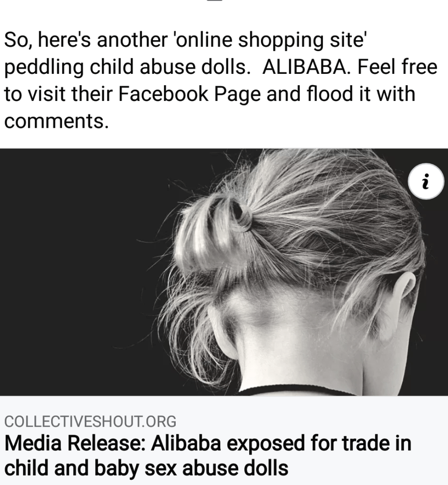
Task: Click the COLLECTIVESHOUT.ORG domain label
Action: (90, 421)
